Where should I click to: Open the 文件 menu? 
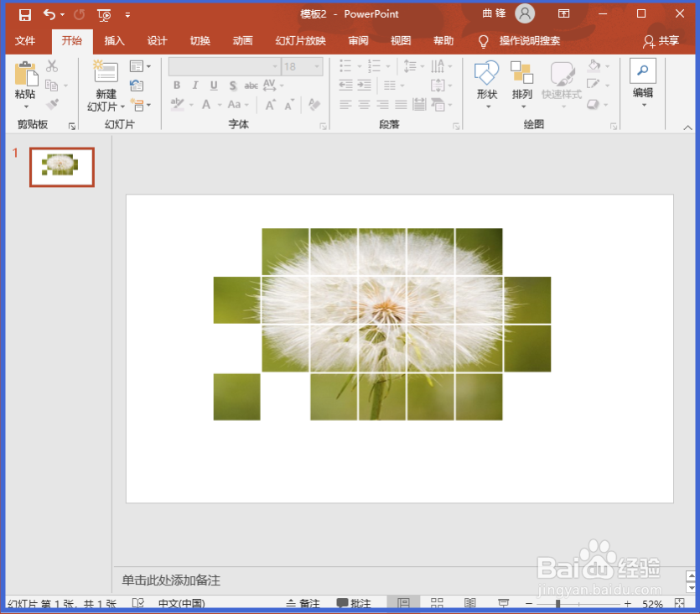coord(25,41)
